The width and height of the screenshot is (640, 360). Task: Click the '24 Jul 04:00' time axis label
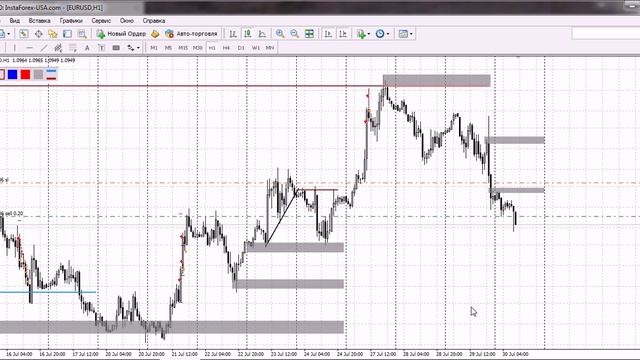point(317,354)
